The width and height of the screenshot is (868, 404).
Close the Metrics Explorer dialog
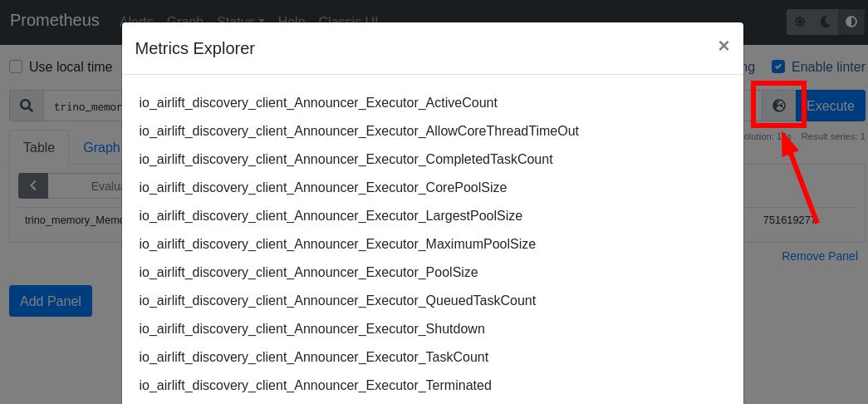(x=723, y=47)
